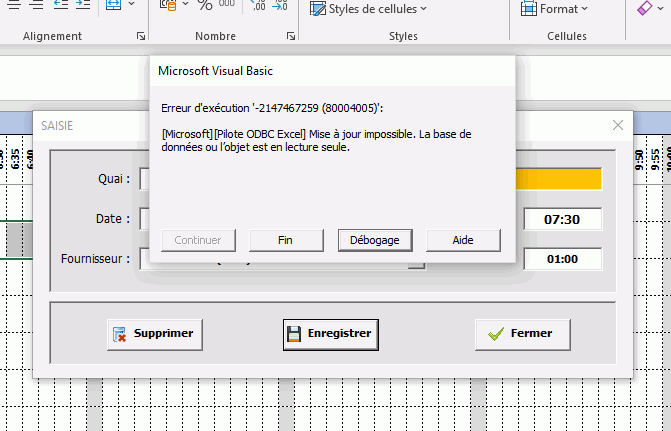
Task: Click the Aide button in error dialog
Action: pyautogui.click(x=463, y=240)
